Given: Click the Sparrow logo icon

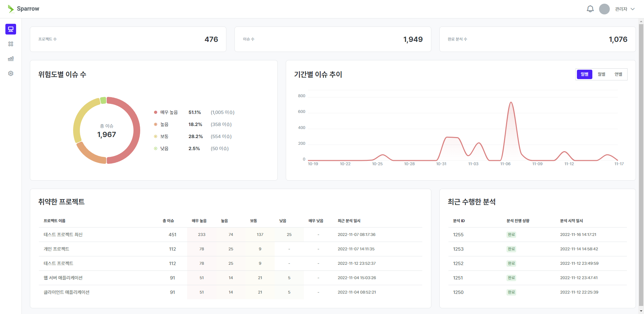Looking at the screenshot, I should pos(11,9).
